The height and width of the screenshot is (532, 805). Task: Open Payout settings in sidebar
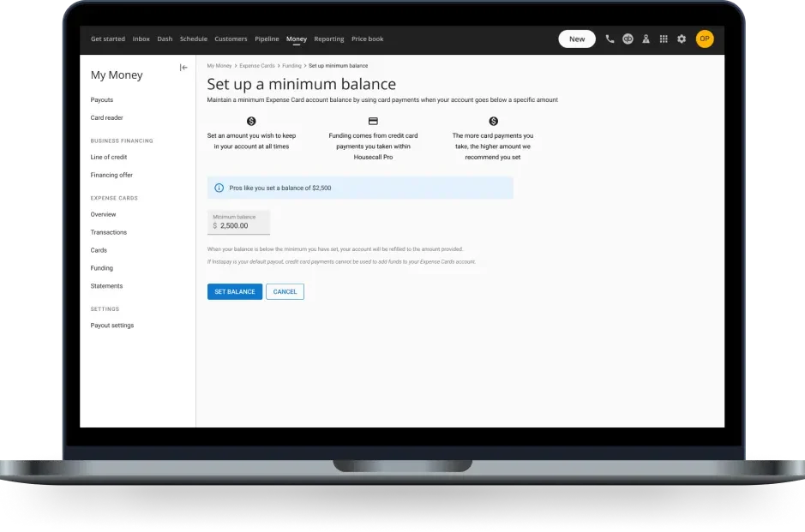point(112,325)
